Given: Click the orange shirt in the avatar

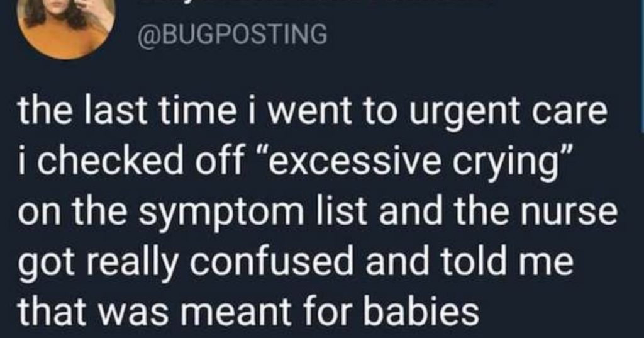Looking at the screenshot, I should [65, 42].
